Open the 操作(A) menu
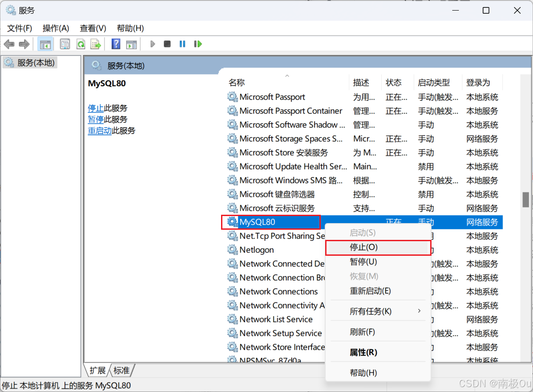This screenshot has width=533, height=392. click(x=56, y=28)
